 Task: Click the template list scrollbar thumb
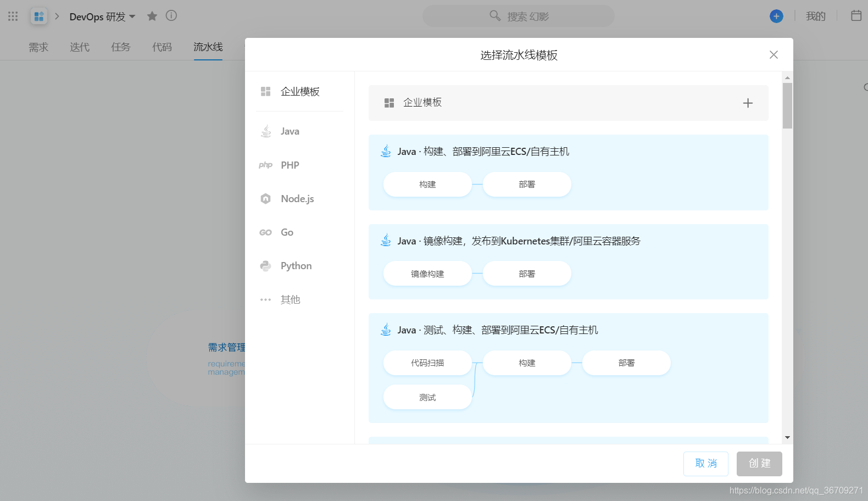(x=787, y=105)
